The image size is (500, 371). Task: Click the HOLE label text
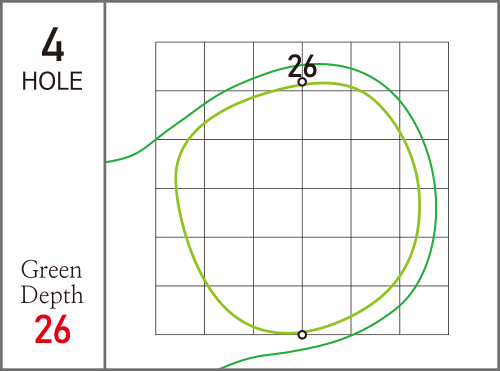tap(52, 81)
